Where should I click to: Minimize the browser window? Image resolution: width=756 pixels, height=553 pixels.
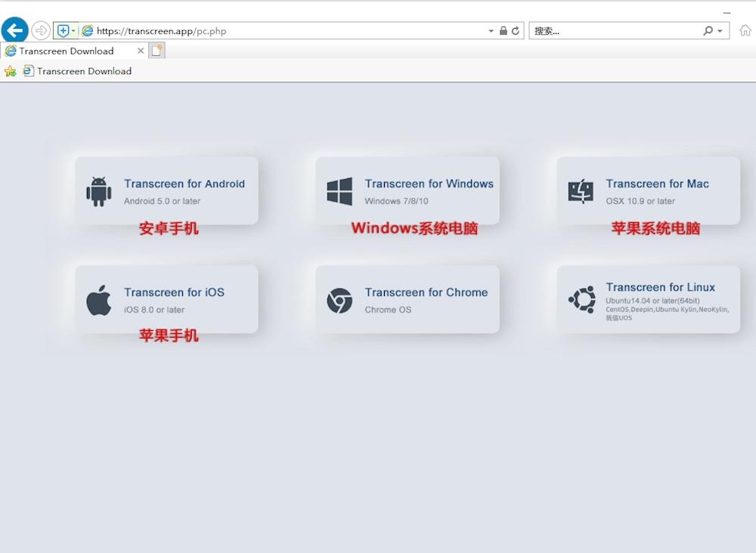(727, 13)
